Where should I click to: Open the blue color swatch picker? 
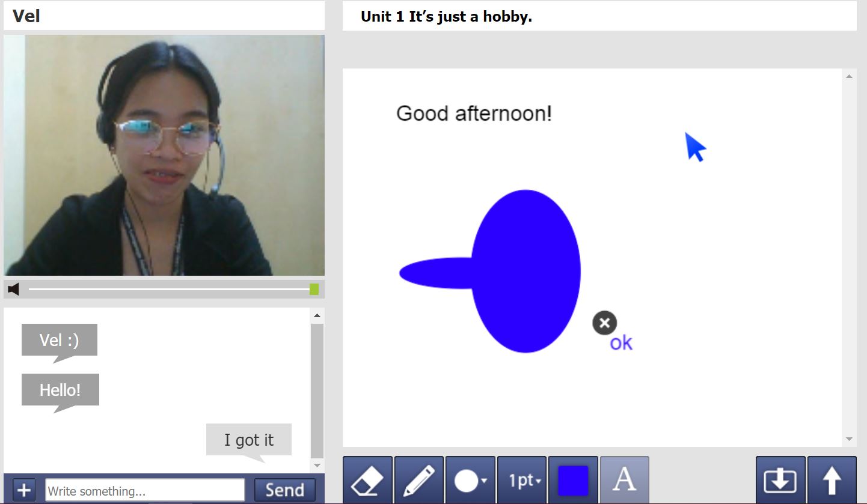point(573,480)
